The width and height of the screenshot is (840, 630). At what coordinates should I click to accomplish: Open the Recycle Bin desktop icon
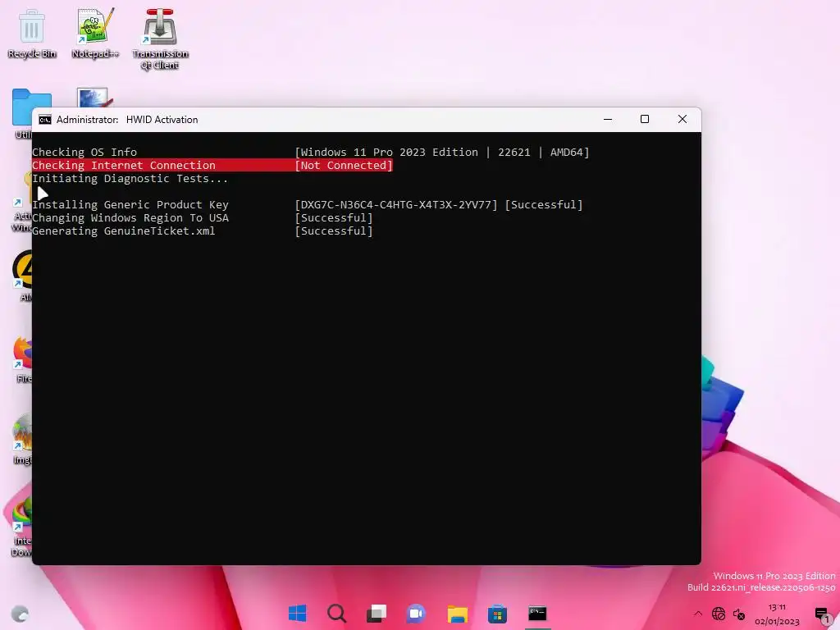click(x=32, y=33)
